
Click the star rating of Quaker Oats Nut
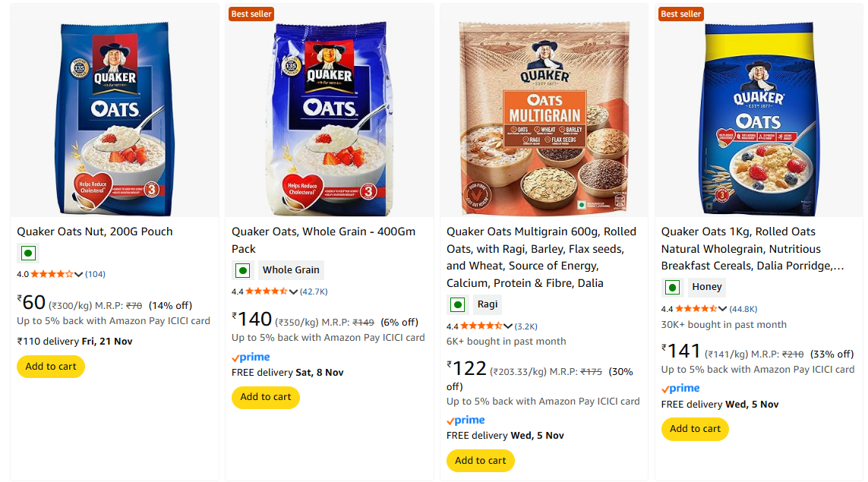[52, 274]
